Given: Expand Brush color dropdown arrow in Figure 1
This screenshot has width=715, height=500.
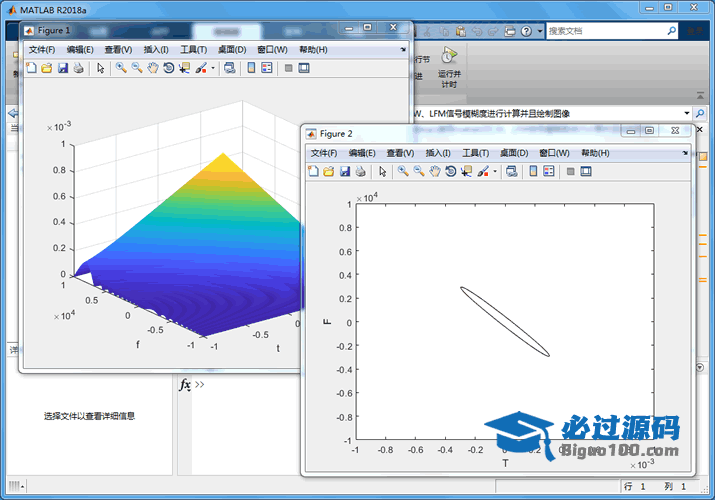Looking at the screenshot, I should point(212,68).
